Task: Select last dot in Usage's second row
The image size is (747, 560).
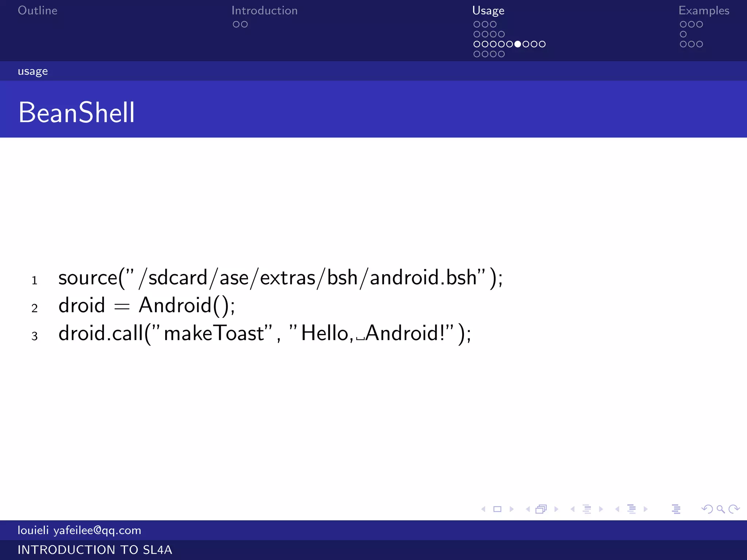Action: (502, 34)
